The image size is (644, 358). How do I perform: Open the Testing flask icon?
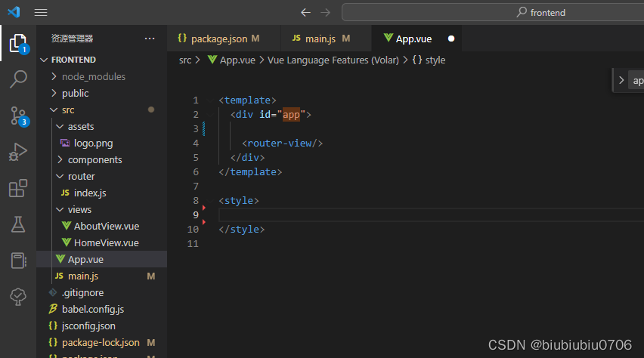coord(17,224)
